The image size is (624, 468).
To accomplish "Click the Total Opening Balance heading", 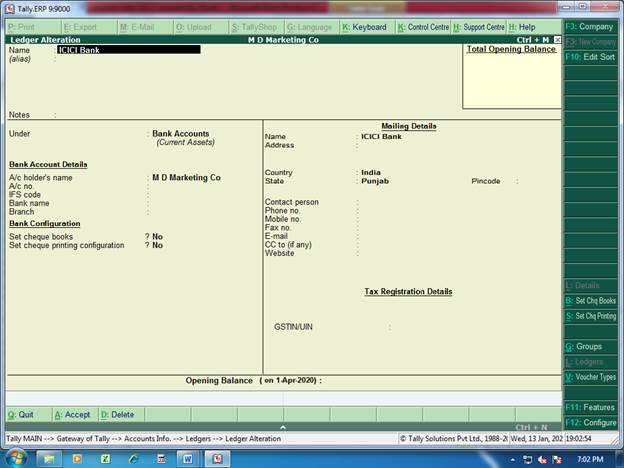I will pos(511,49).
